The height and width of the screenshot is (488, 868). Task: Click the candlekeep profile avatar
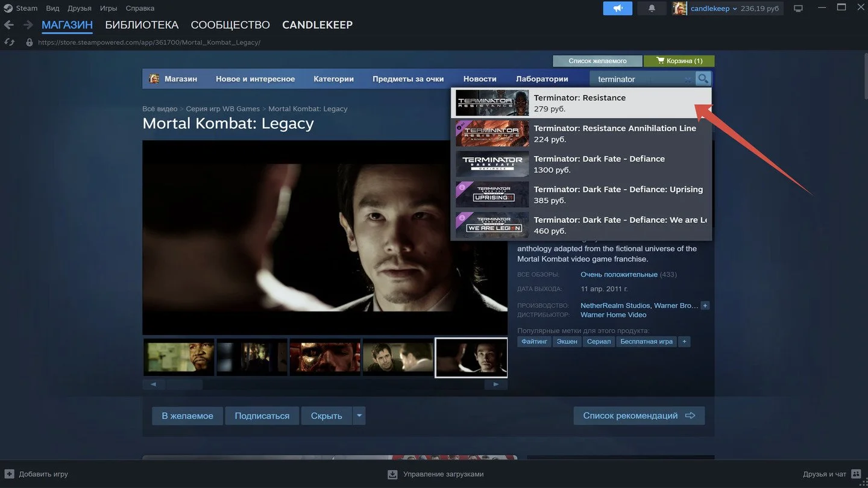679,8
